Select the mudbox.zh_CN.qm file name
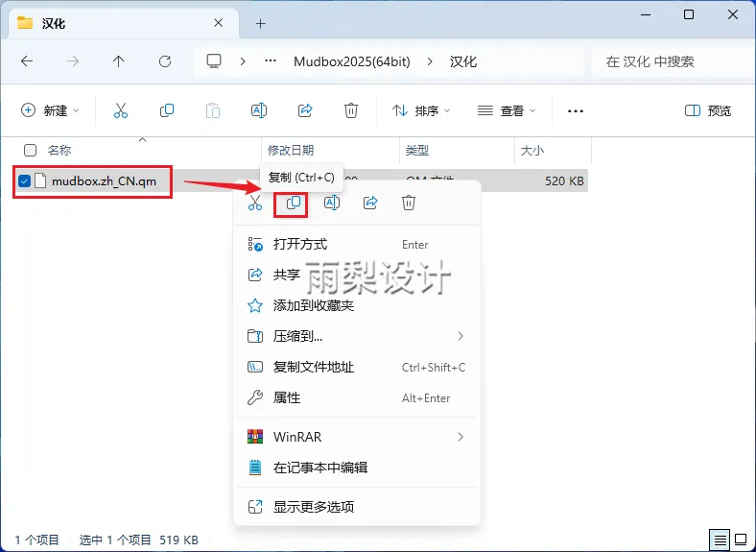756x552 pixels. [x=105, y=181]
